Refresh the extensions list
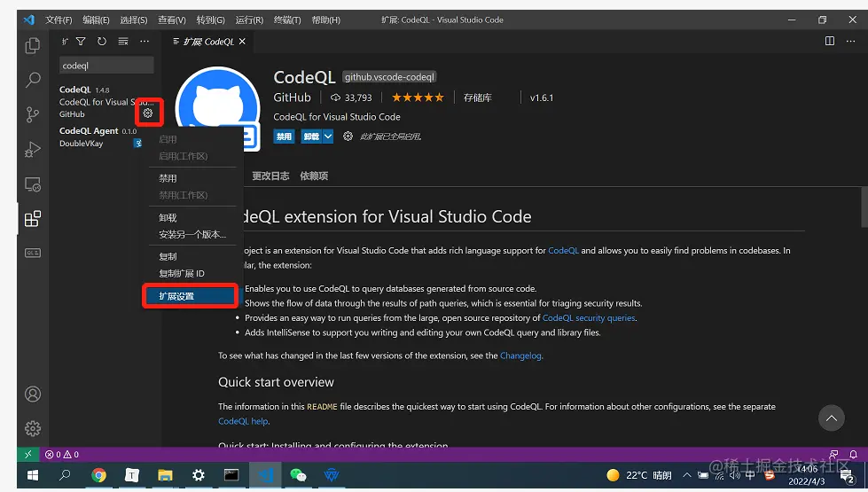868x492 pixels. pyautogui.click(x=102, y=42)
